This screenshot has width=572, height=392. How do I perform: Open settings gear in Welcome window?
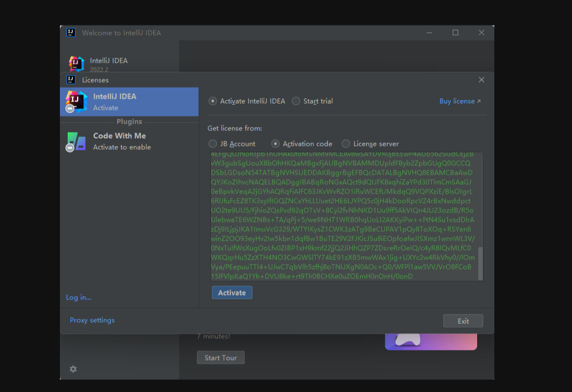point(73,369)
